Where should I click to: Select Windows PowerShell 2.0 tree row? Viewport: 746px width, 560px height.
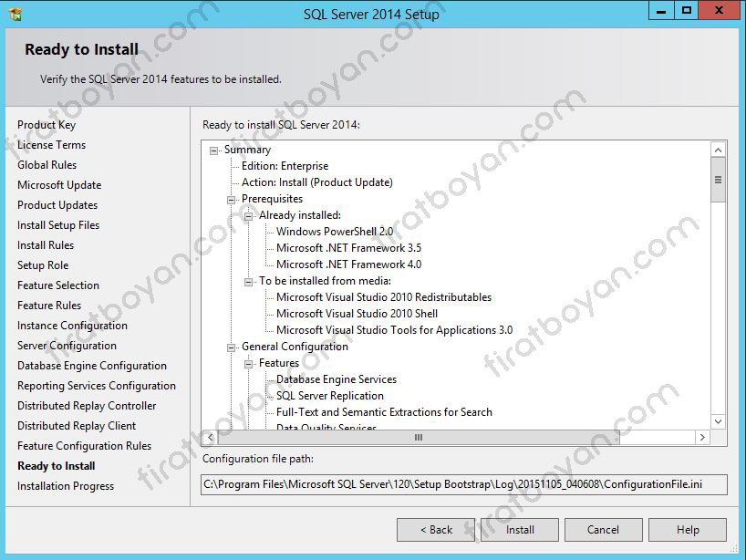(335, 232)
